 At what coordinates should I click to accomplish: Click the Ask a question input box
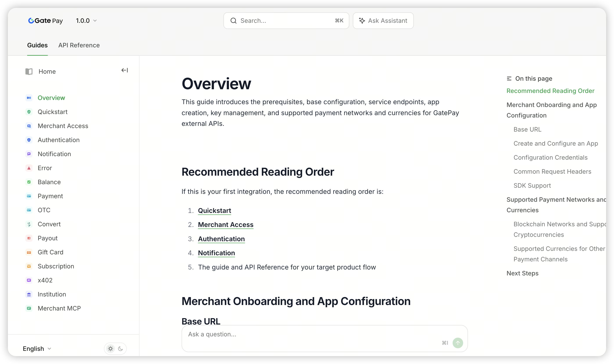[x=325, y=339]
